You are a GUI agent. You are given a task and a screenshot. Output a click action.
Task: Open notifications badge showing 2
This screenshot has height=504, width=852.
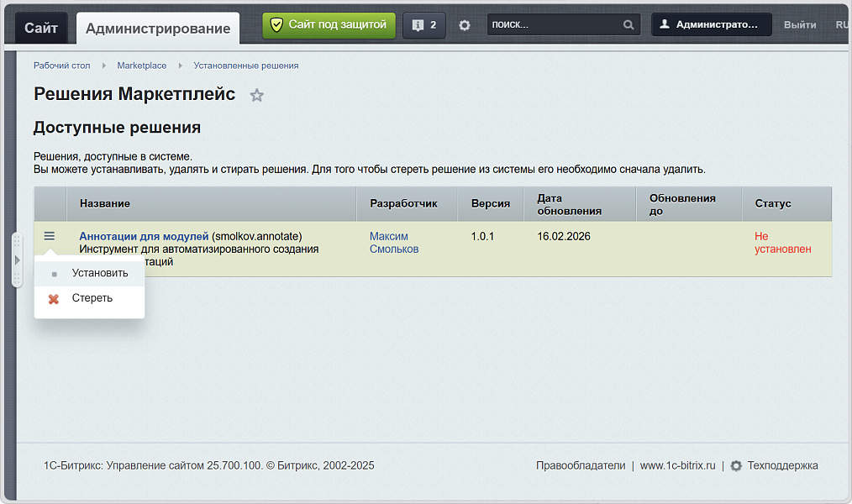424,25
